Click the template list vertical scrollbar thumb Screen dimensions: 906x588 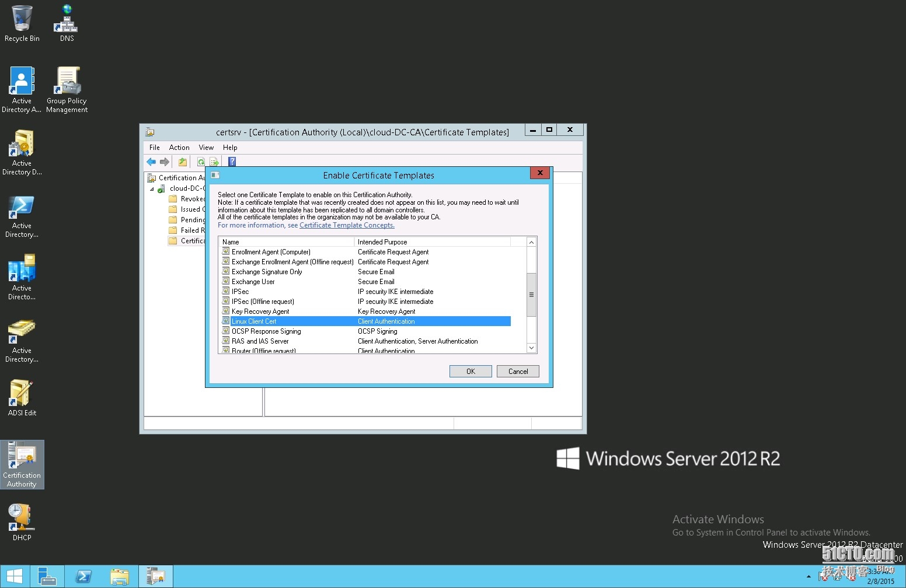(531, 295)
